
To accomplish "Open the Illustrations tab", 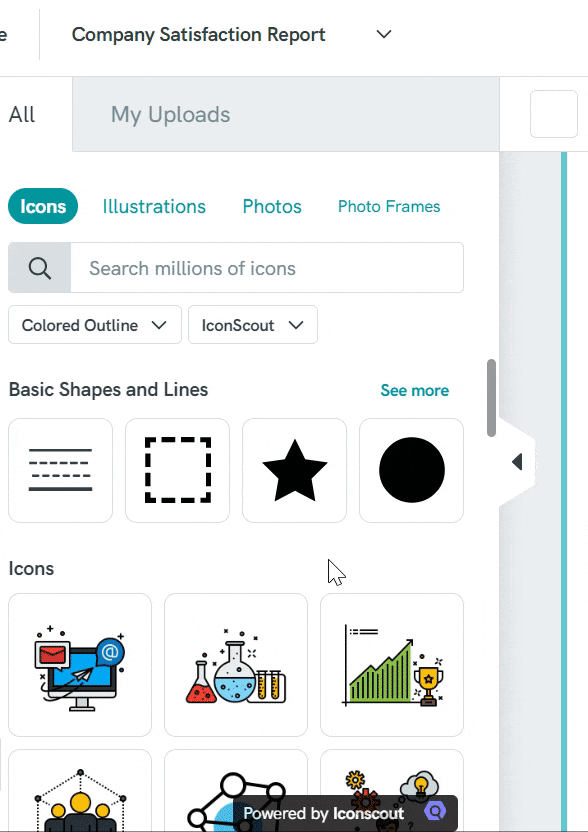I will tap(153, 206).
